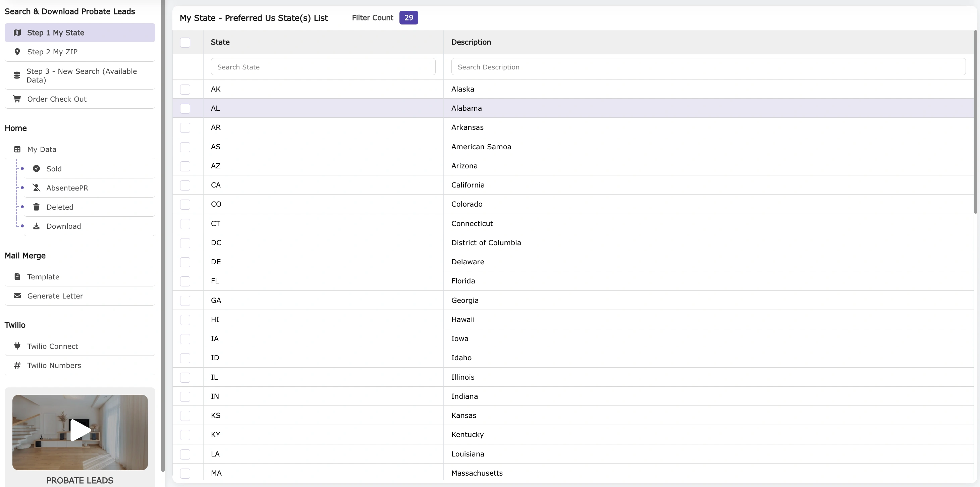Viewport: 980px width, 487px height.
Task: Click the trash icon next to Deleted
Action: [x=37, y=207]
